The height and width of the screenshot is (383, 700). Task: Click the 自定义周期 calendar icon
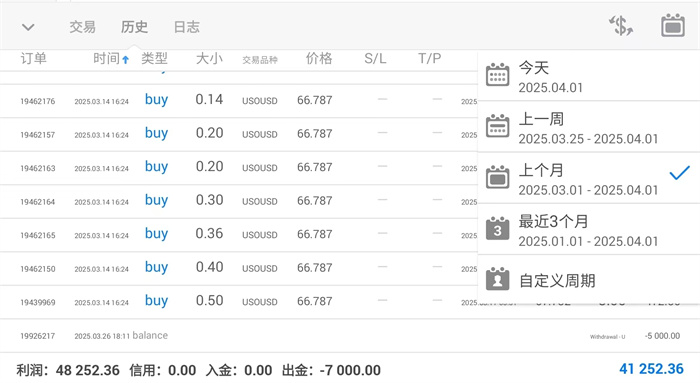[497, 279]
